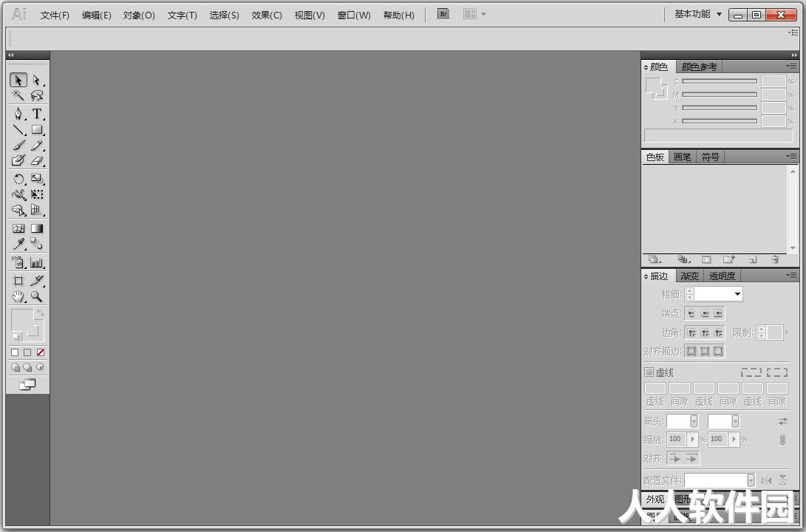Select the Column Graph tool

(x=36, y=262)
